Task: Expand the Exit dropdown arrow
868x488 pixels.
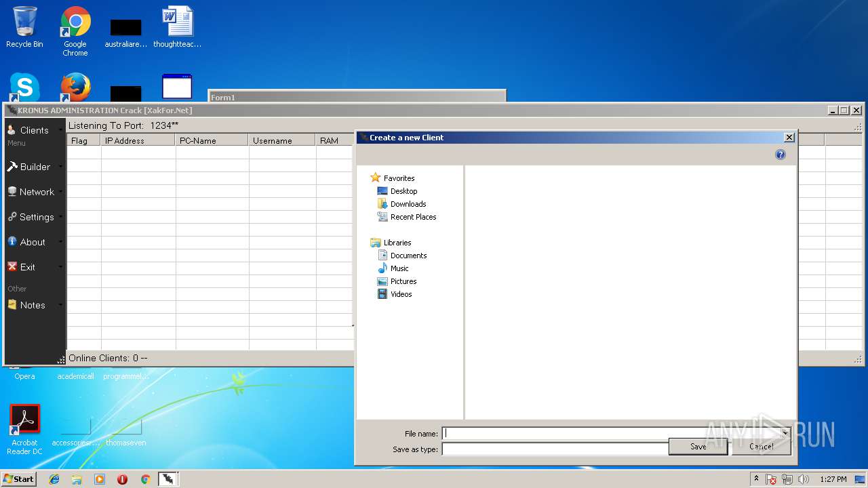Action: click(x=60, y=267)
